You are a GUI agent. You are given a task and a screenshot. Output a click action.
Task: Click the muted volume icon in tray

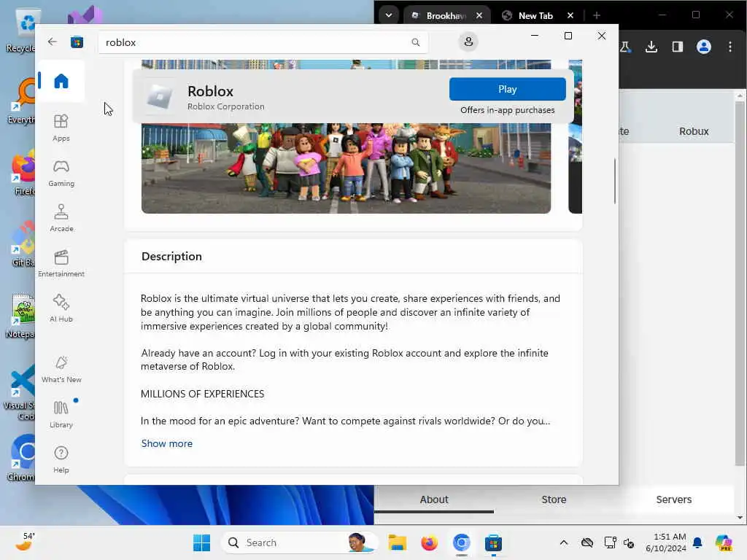629,542
